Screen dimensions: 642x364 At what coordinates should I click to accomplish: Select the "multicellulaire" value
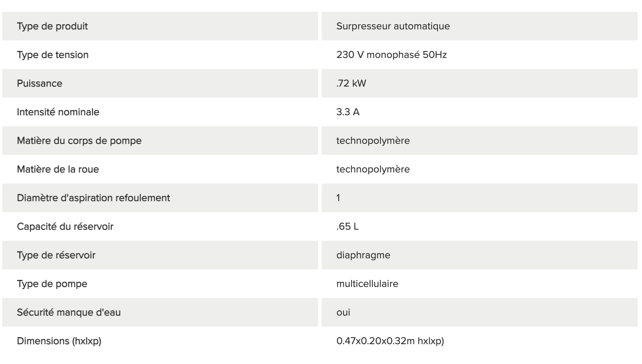click(367, 284)
